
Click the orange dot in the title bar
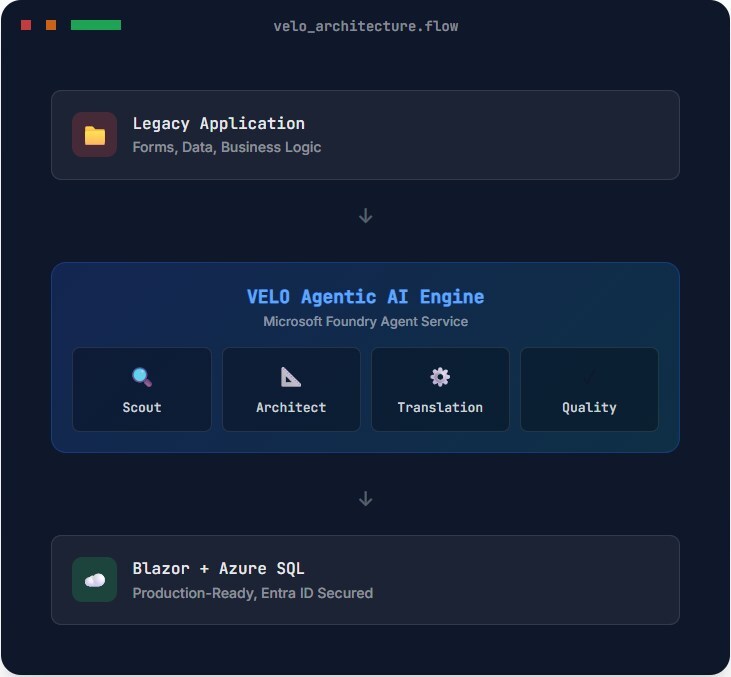tap(51, 25)
